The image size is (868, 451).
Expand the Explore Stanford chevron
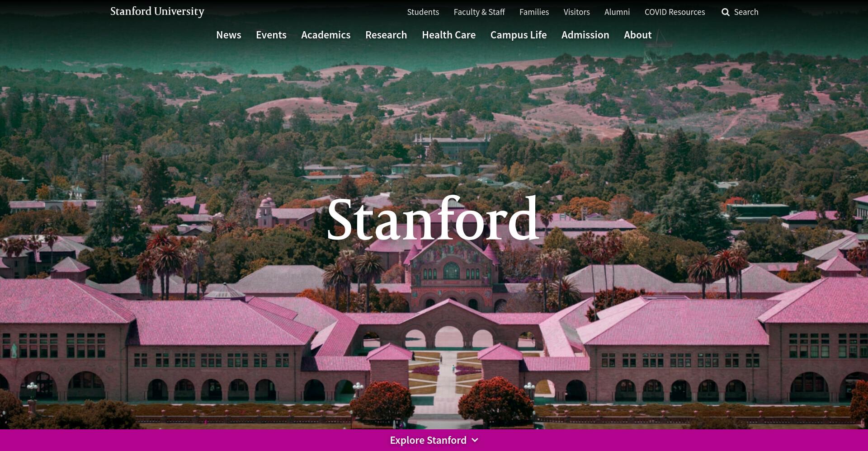(475, 440)
